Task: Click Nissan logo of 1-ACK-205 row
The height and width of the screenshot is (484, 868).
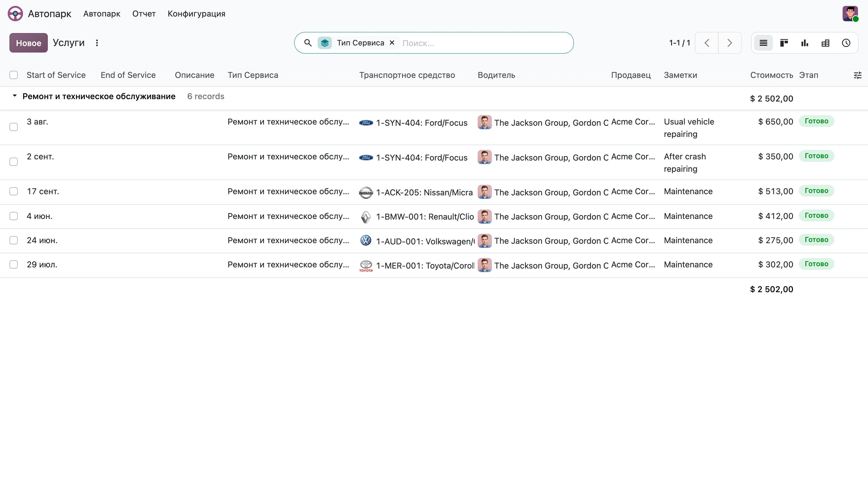Action: point(366,193)
